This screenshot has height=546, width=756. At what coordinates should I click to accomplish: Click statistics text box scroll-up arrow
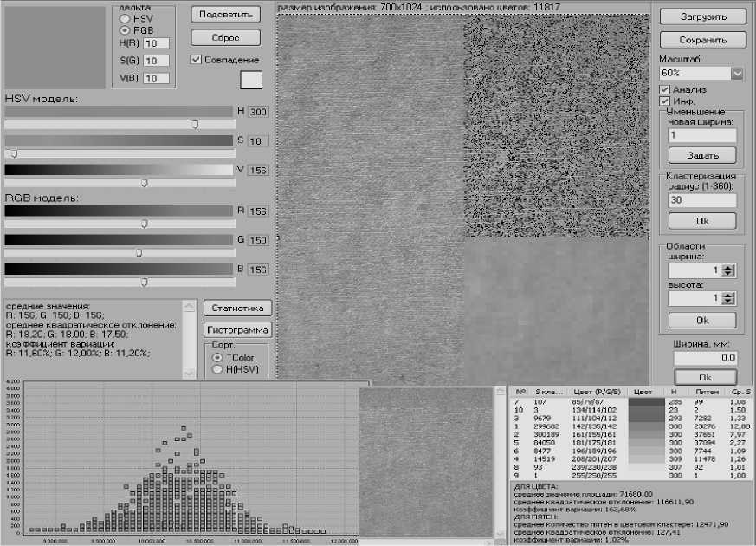(189, 306)
